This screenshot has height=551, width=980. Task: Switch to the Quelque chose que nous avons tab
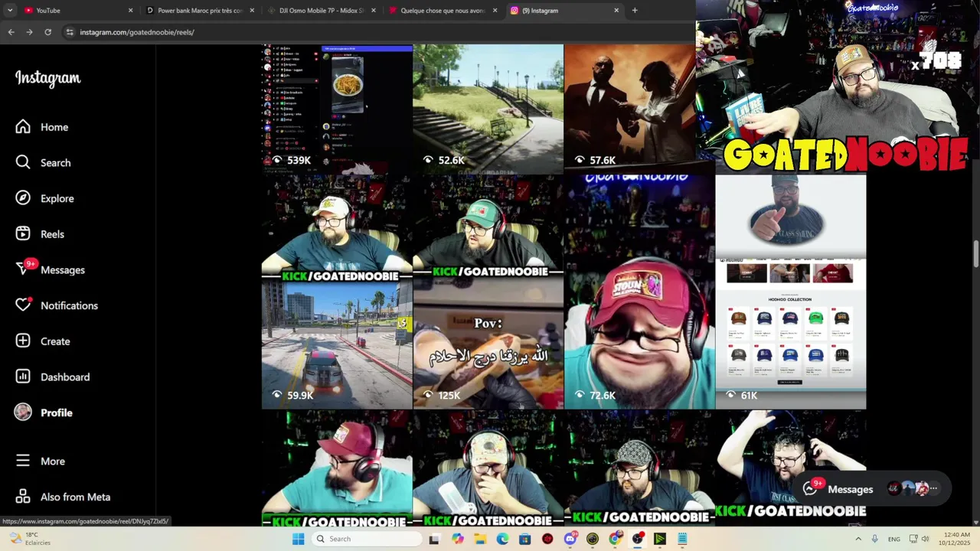pos(443,11)
